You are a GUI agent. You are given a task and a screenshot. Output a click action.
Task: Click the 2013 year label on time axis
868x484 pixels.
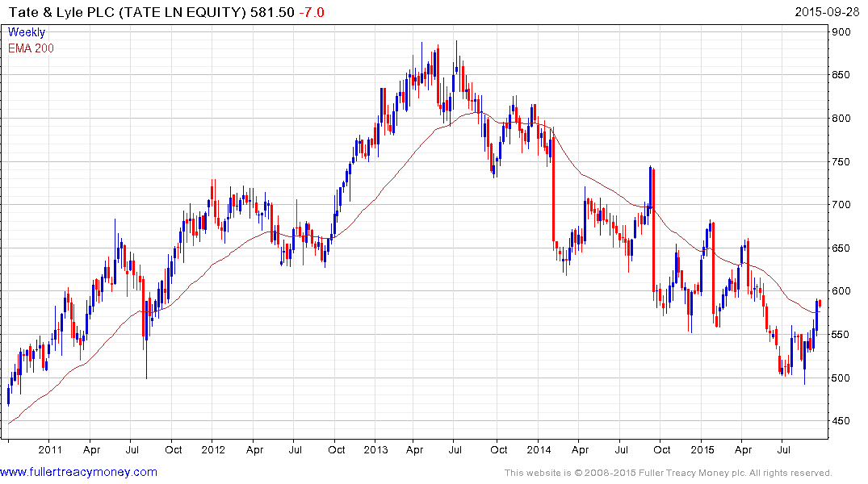coord(376,449)
